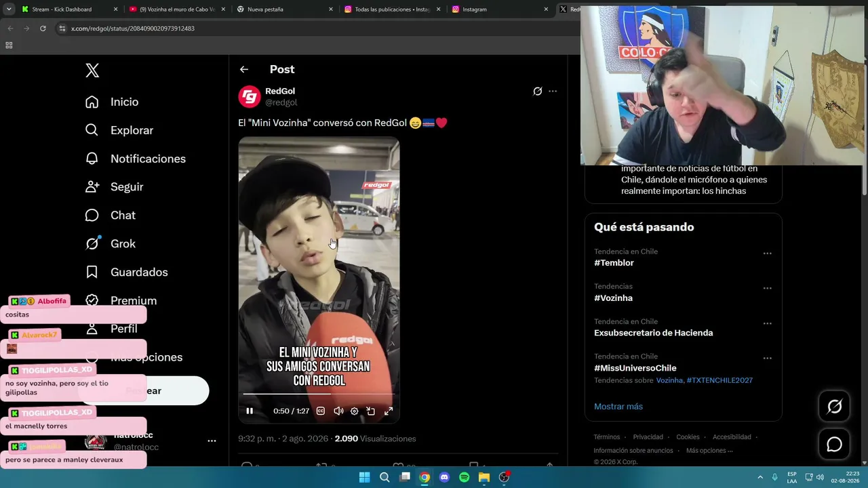Viewport: 868px width, 488px height.
Task: Pause the RedGol video
Action: coord(250,411)
